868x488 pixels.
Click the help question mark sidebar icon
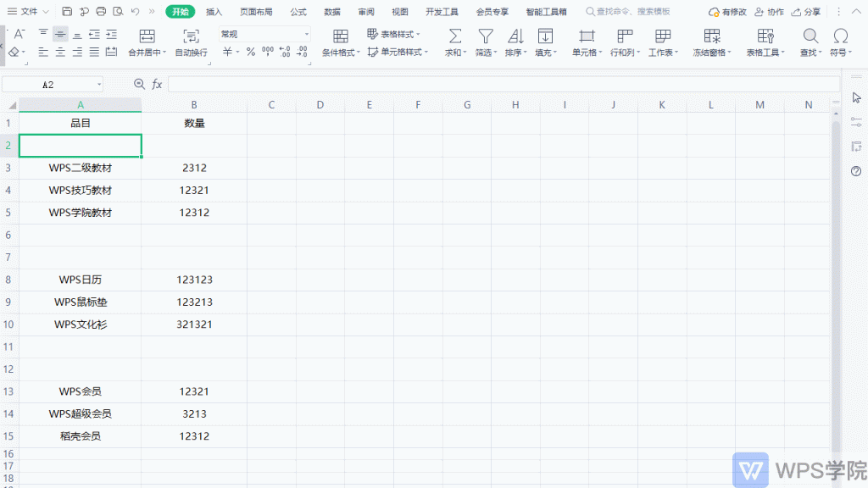(x=856, y=171)
